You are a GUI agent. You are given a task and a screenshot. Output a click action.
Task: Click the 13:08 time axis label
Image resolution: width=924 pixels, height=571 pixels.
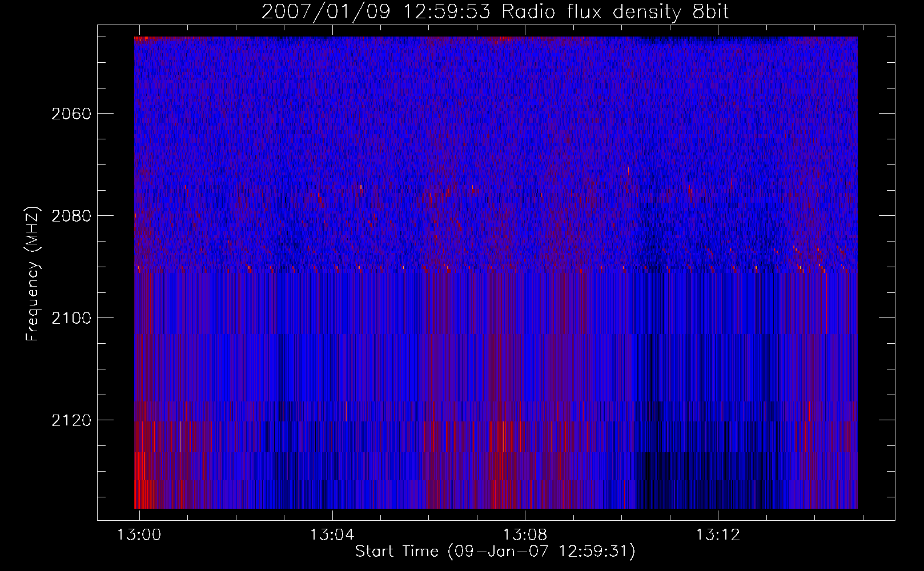coord(525,535)
